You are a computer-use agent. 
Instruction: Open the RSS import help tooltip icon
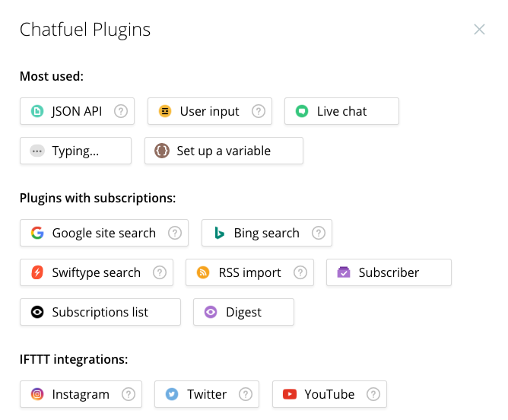click(300, 272)
